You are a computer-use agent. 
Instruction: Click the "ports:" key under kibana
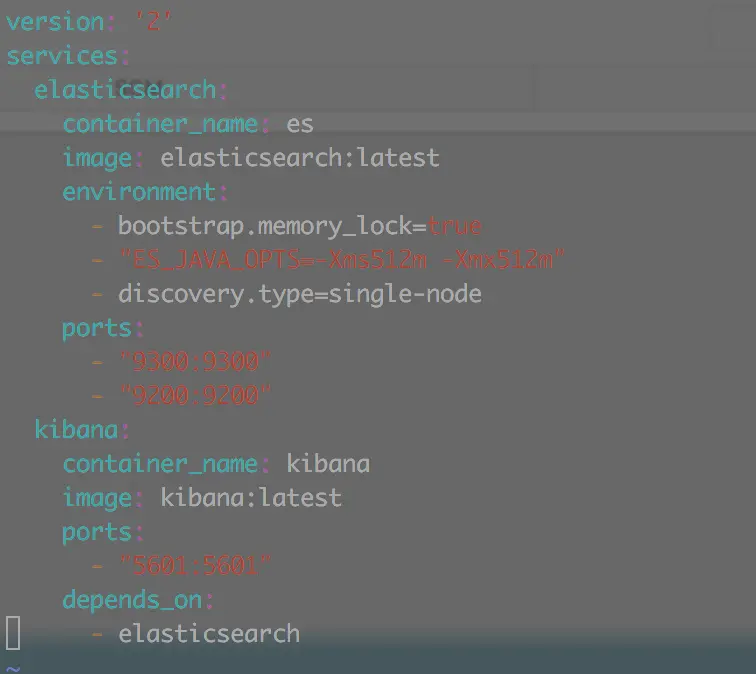click(103, 533)
